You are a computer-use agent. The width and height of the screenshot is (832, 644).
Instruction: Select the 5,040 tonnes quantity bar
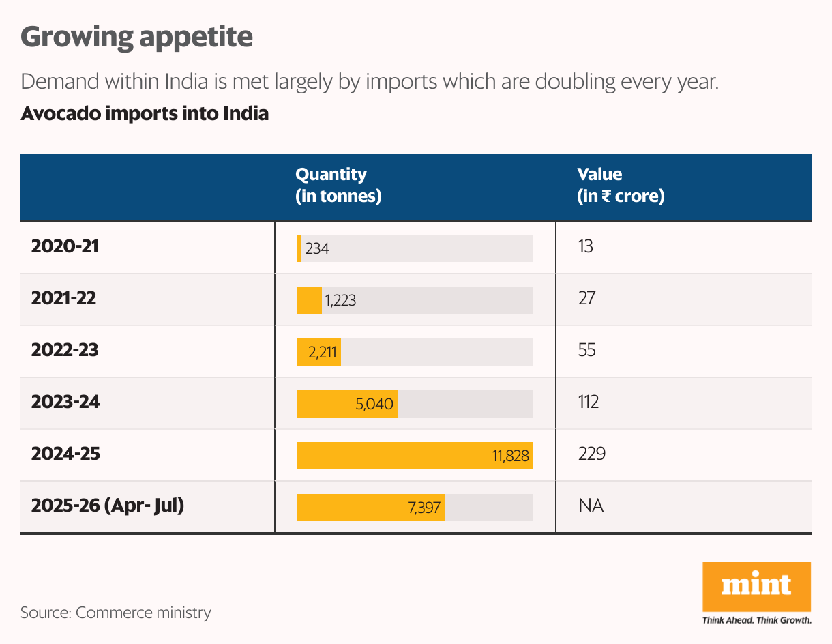click(347, 404)
